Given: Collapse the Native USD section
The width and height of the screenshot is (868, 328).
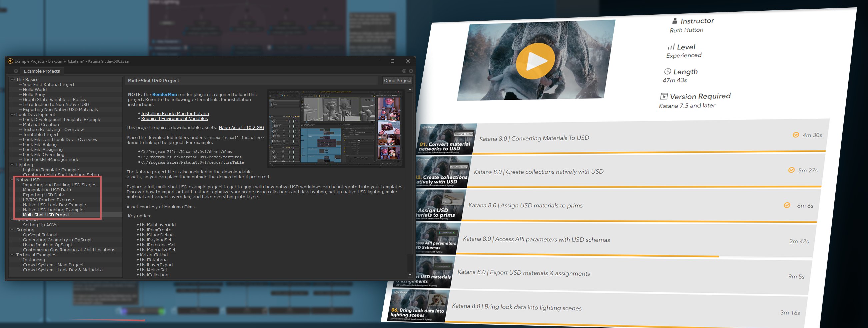Looking at the screenshot, I should tap(12, 180).
